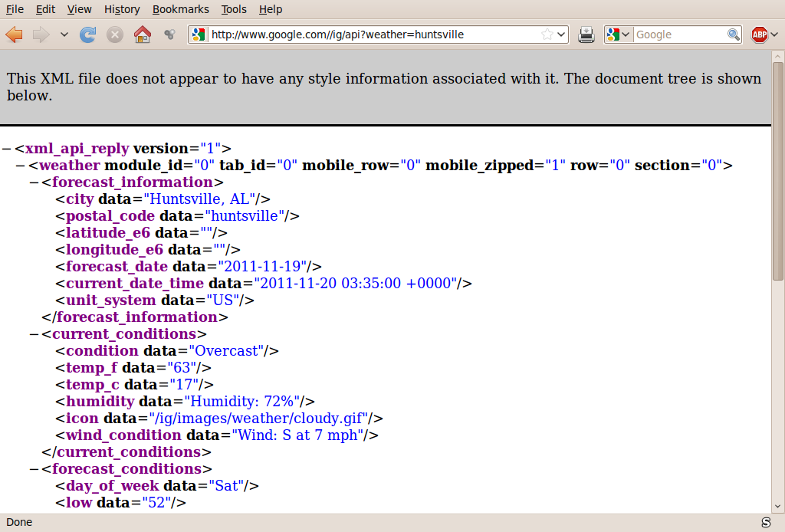
Task: Open the Tools menu
Action: point(234,9)
